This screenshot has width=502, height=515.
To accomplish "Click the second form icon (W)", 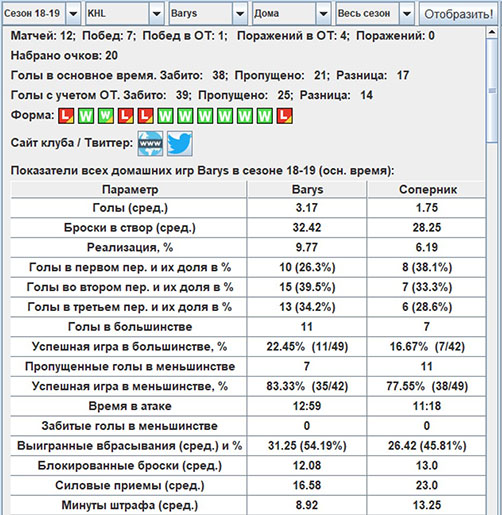I will tap(86, 116).
